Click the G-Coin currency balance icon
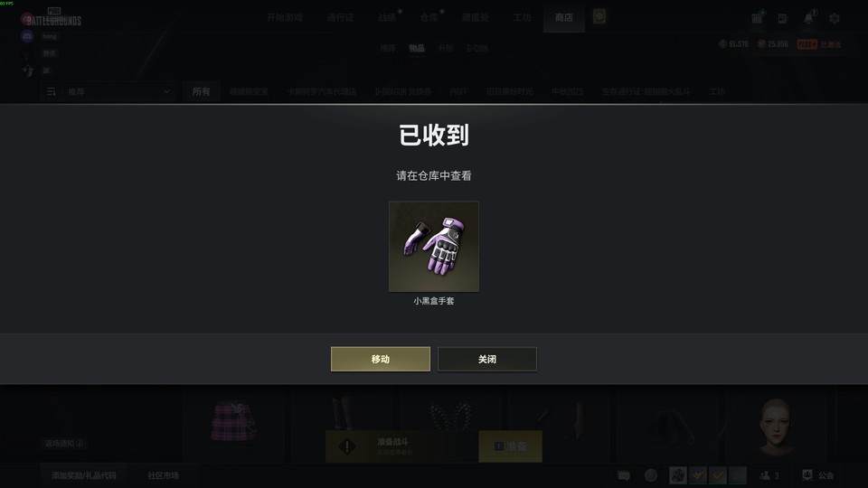868x488 pixels. 761,43
